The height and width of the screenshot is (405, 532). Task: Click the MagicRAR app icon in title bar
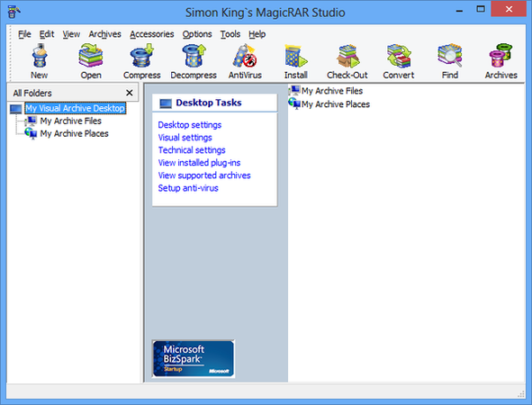(x=14, y=12)
